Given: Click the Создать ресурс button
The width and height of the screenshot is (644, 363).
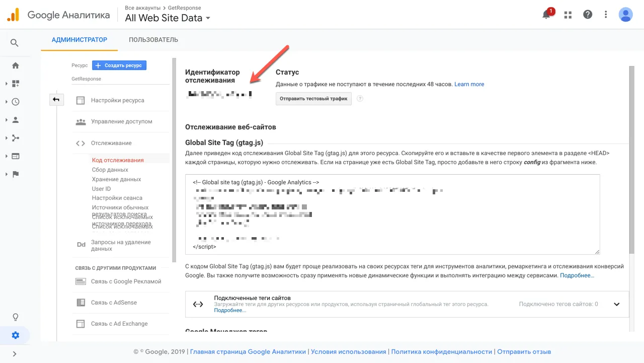Looking at the screenshot, I should click(x=119, y=65).
